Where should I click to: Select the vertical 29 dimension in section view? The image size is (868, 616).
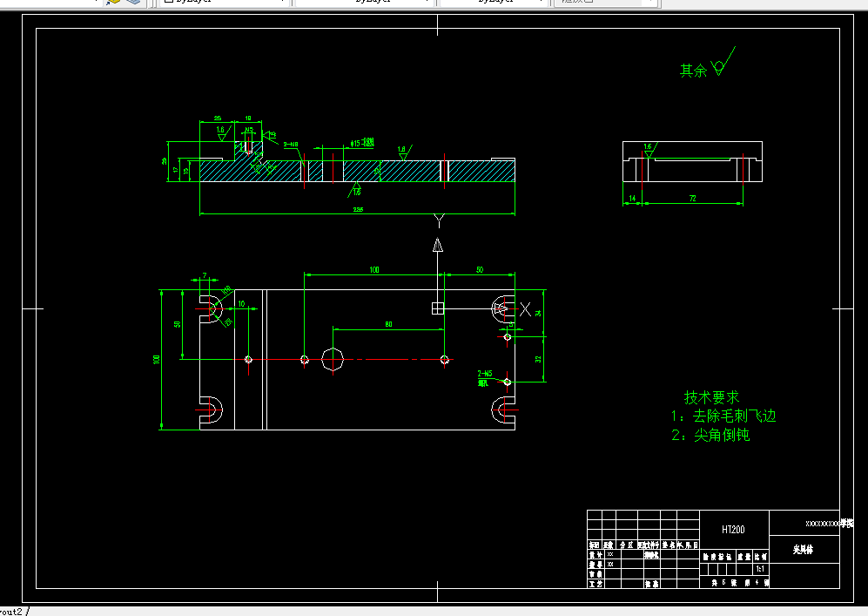click(x=164, y=160)
